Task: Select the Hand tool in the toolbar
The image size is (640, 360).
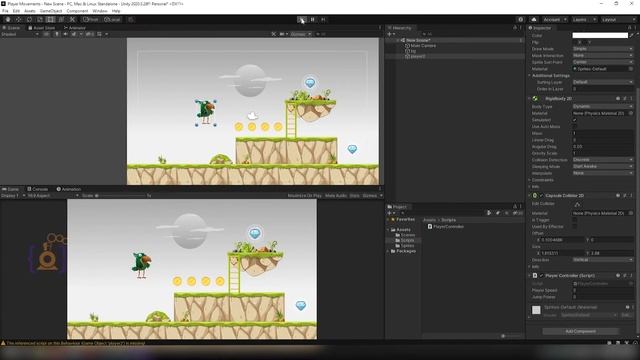Action: [x=8, y=20]
